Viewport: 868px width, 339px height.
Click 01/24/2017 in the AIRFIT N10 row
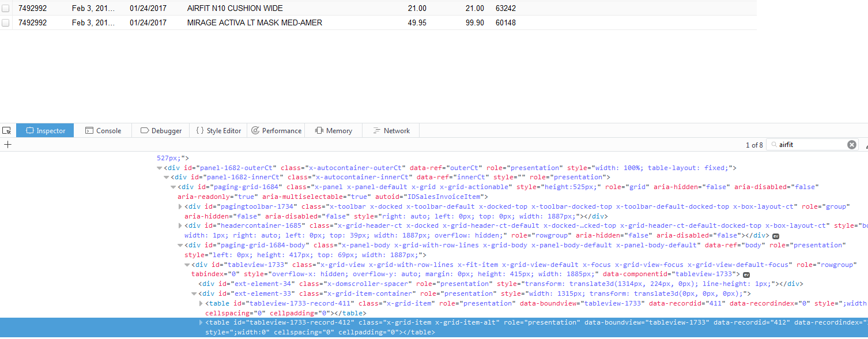pos(148,9)
